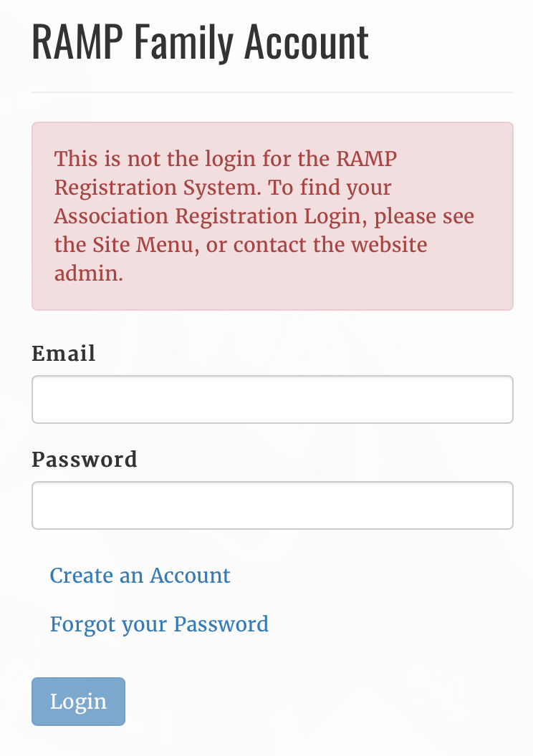
Task: Place cursor in the password entry box
Action: [272, 505]
